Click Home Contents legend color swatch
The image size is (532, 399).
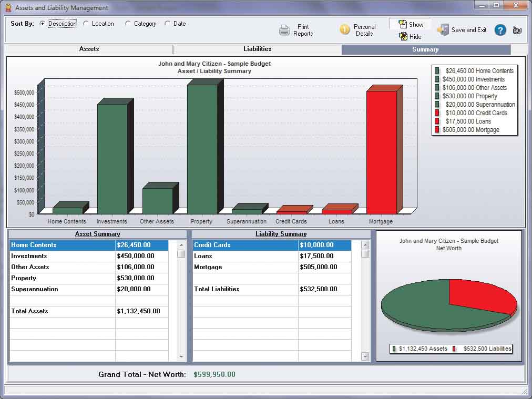pos(437,70)
